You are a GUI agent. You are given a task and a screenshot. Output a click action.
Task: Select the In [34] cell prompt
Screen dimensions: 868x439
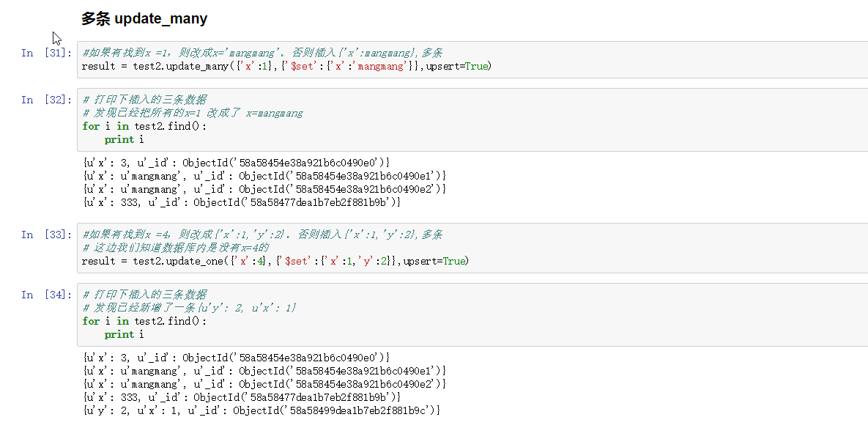(x=46, y=295)
